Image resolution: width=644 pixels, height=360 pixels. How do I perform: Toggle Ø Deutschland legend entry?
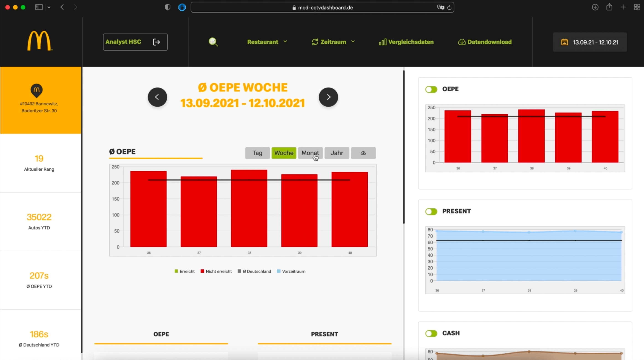click(254, 271)
